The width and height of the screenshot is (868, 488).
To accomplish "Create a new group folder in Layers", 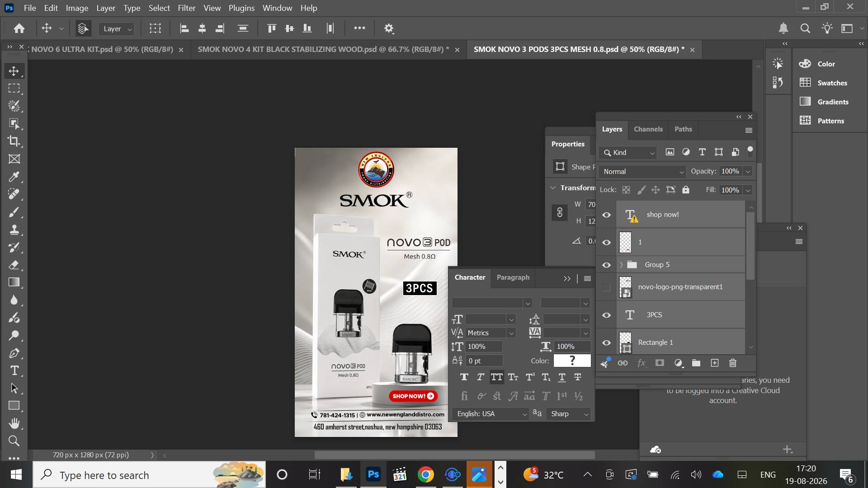I will [696, 363].
